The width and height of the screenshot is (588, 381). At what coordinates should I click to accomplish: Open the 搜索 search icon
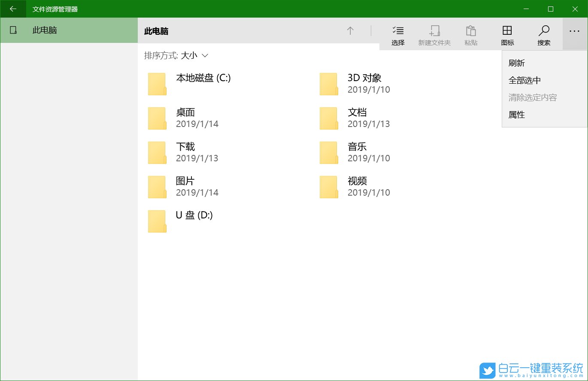[543, 34]
